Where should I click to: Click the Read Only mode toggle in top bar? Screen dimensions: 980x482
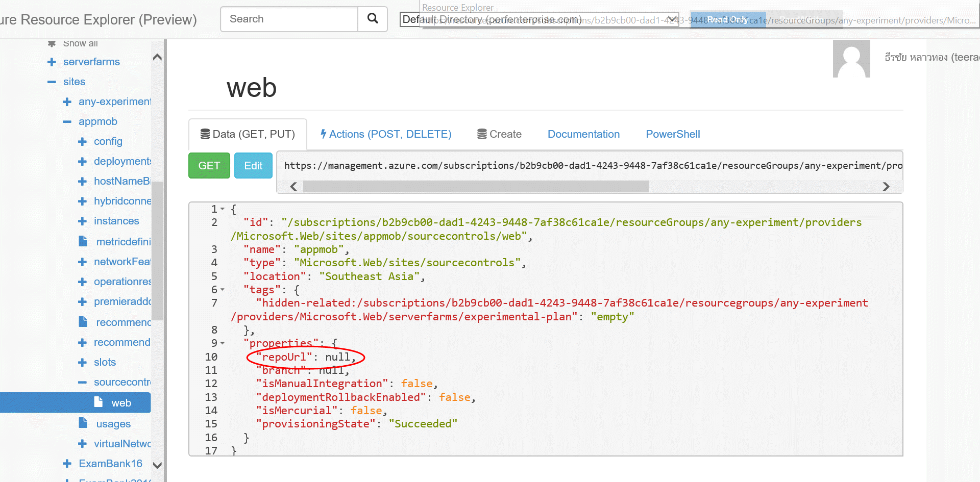coord(728,20)
